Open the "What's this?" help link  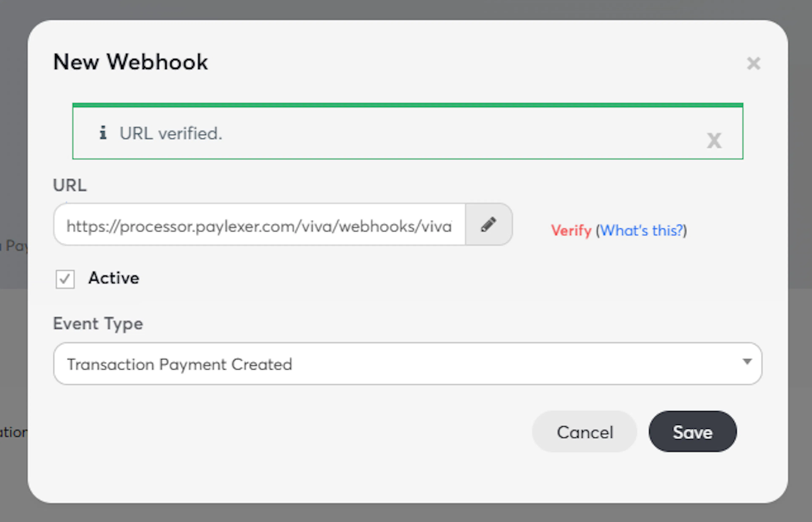[641, 231]
